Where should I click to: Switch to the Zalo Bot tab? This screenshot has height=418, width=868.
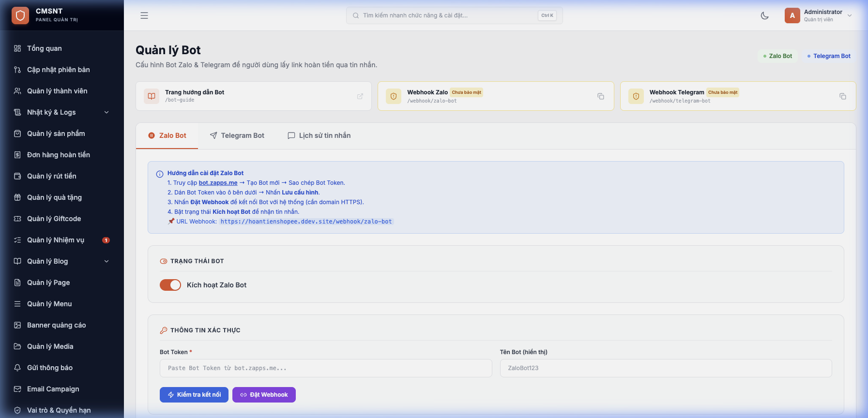[x=167, y=135]
